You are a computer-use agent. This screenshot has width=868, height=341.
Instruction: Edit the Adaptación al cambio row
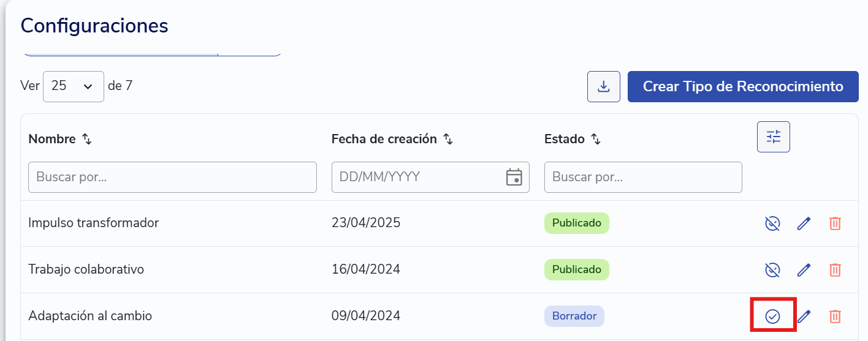tap(804, 317)
